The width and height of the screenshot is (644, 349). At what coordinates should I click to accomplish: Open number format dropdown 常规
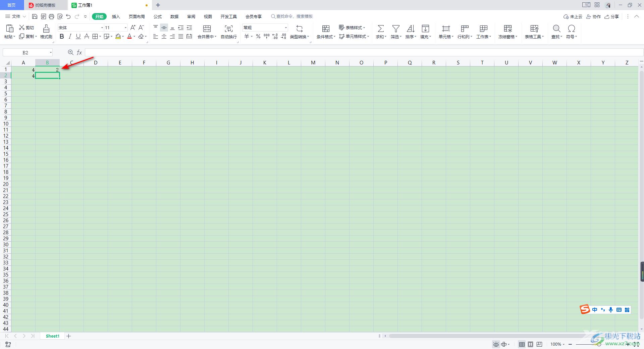click(x=286, y=28)
